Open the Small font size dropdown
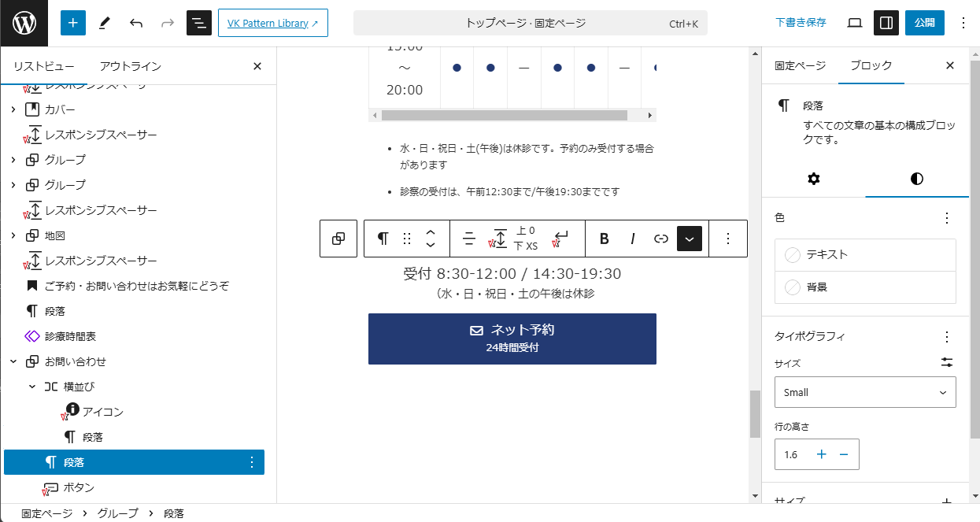 tap(865, 392)
